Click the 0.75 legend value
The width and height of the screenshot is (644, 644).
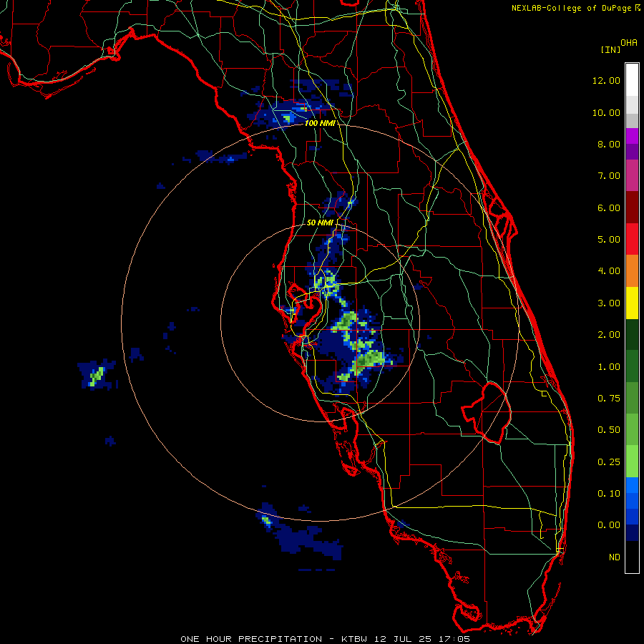[609, 399]
